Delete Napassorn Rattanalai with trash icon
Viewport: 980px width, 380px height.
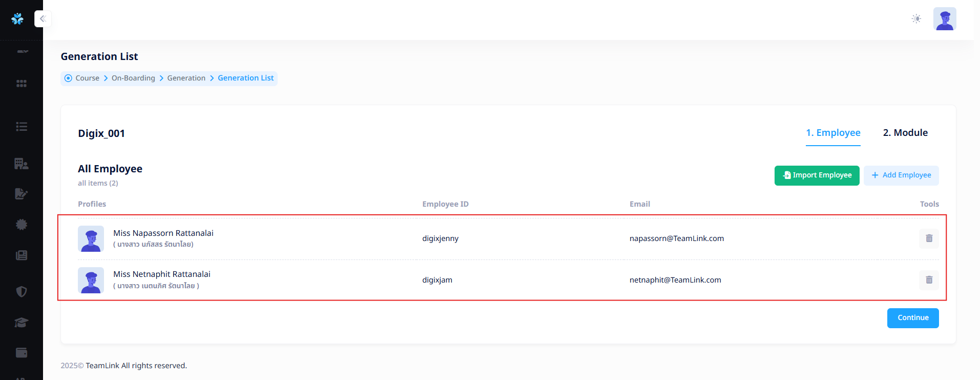(929, 238)
